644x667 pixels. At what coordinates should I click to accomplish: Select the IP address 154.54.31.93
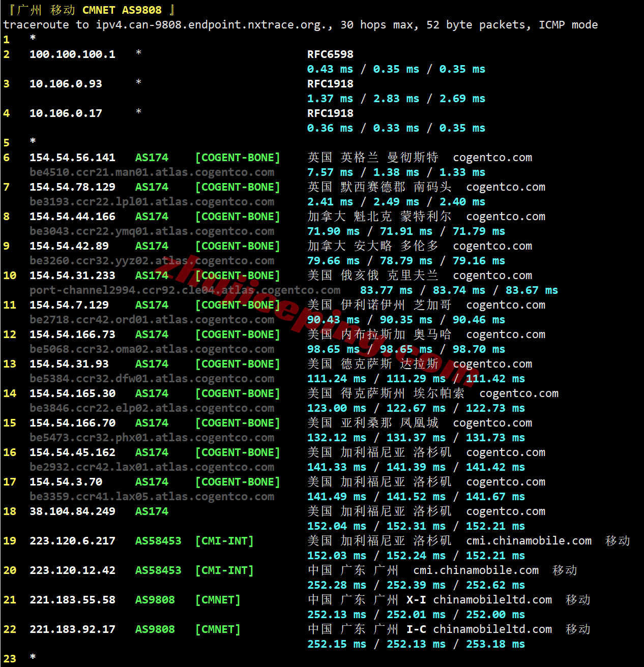[69, 364]
